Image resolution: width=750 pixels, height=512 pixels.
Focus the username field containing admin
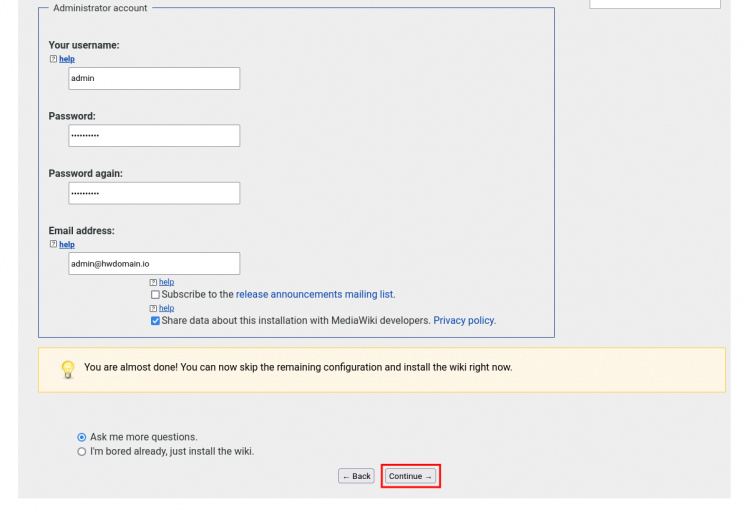click(x=154, y=78)
